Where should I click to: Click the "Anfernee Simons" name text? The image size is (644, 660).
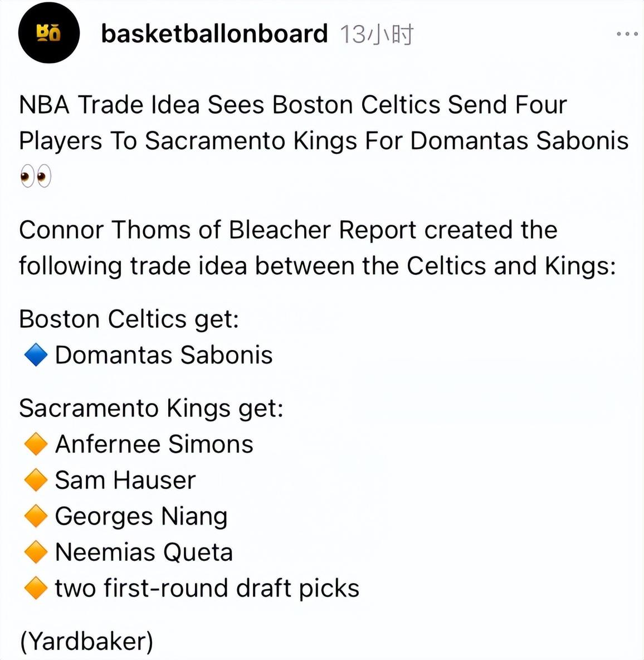(x=154, y=444)
